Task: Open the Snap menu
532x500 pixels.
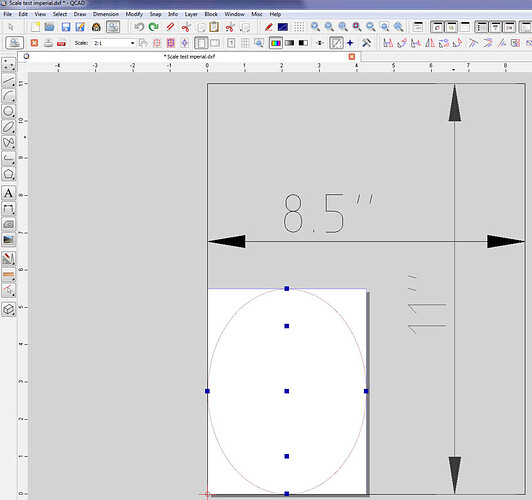Action: click(155, 14)
